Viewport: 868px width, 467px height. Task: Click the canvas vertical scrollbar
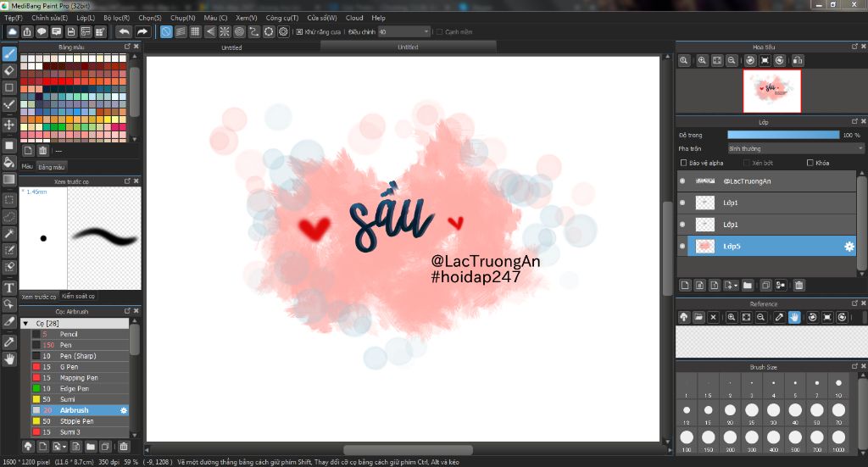pos(668,249)
